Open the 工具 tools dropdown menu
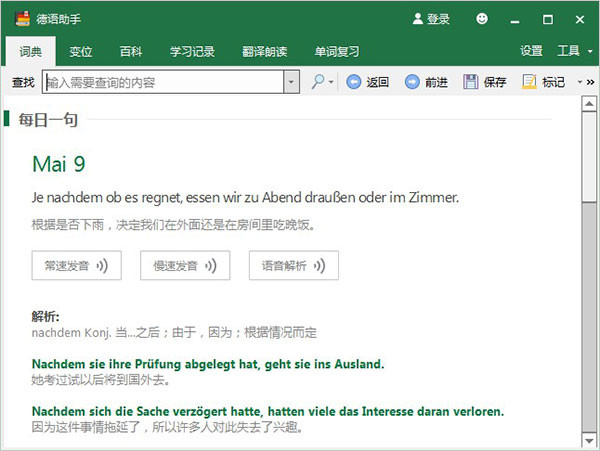Screen dimensions: 600x451 [x=573, y=51]
